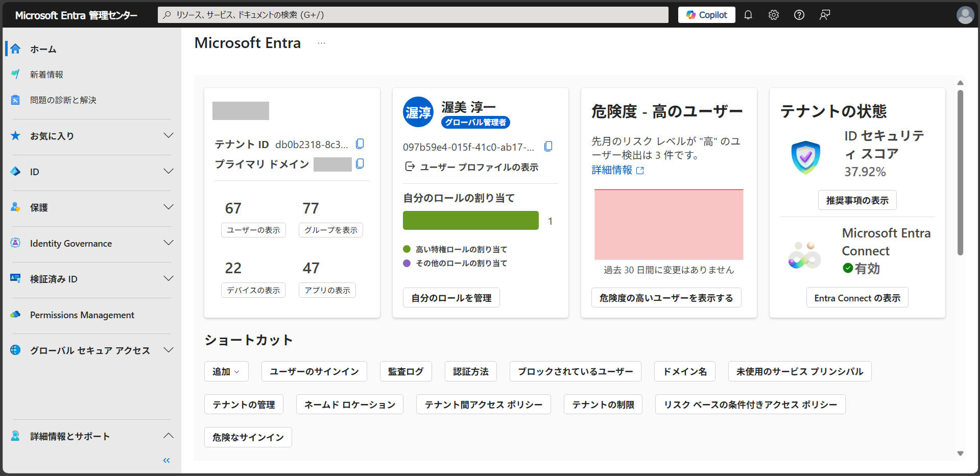Click ブロックされているユーザー shortcut
This screenshot has height=476, width=980.
coord(576,371)
